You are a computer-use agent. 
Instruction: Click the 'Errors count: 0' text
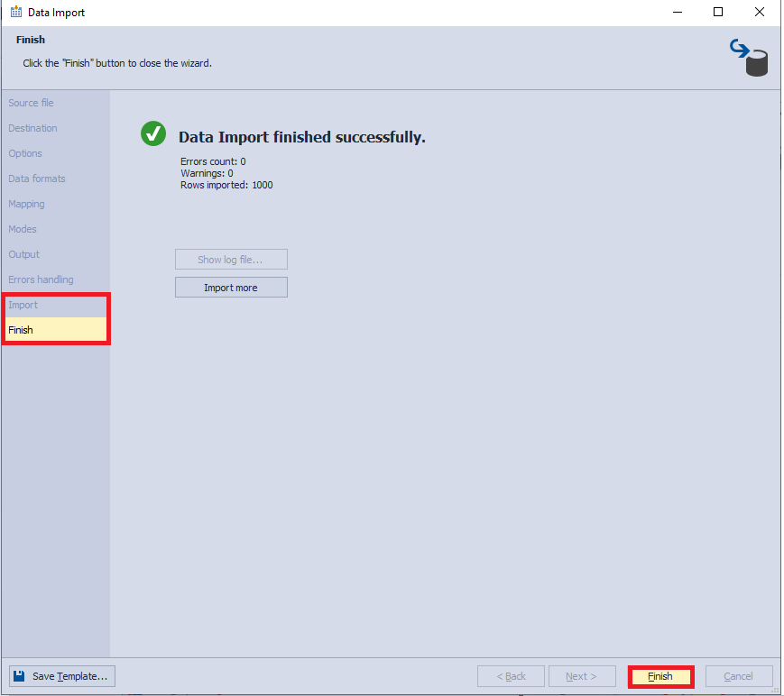point(213,162)
